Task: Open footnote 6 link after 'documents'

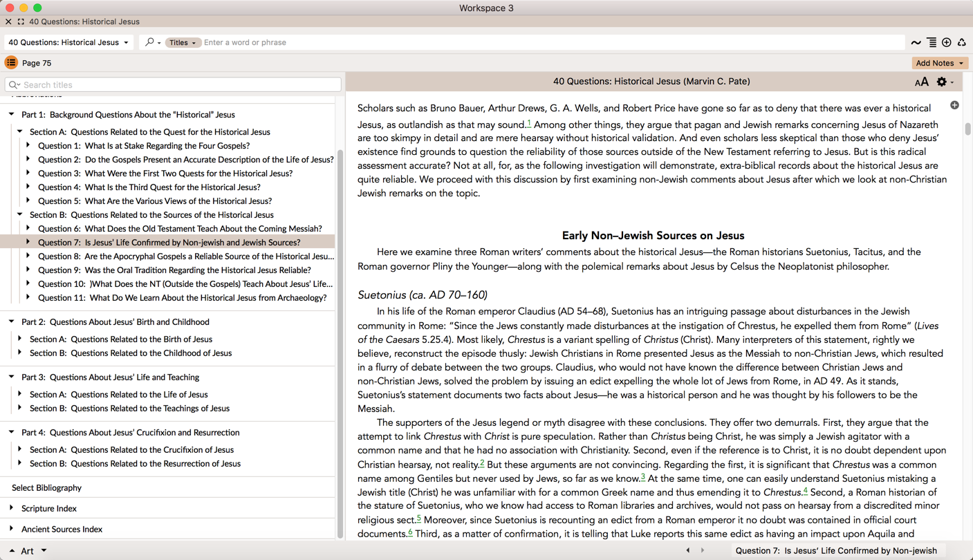Action: (x=410, y=532)
